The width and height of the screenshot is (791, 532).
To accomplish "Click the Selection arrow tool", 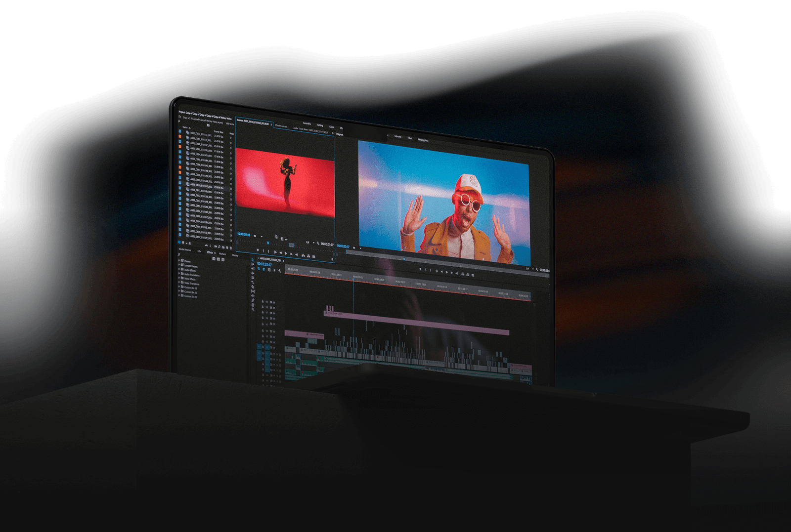I will 252,259.
